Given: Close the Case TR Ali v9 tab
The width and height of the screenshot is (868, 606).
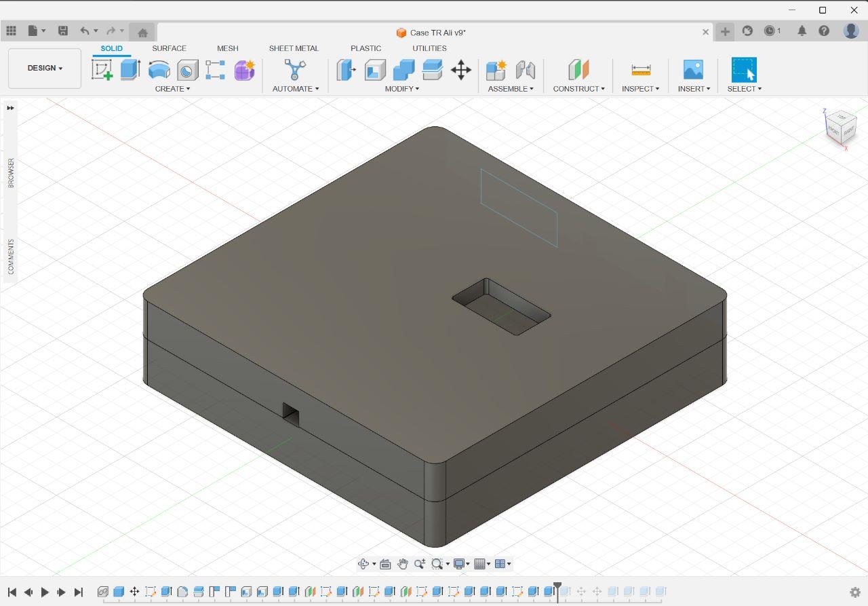Looking at the screenshot, I should point(705,32).
